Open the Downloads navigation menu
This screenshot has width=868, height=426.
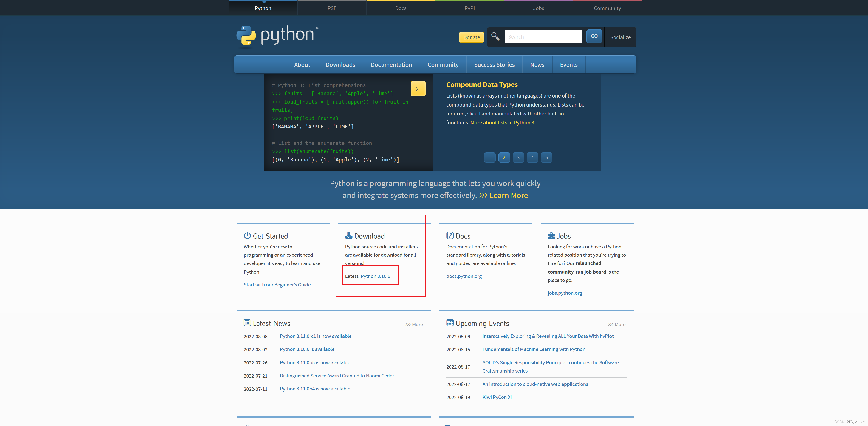tap(340, 64)
